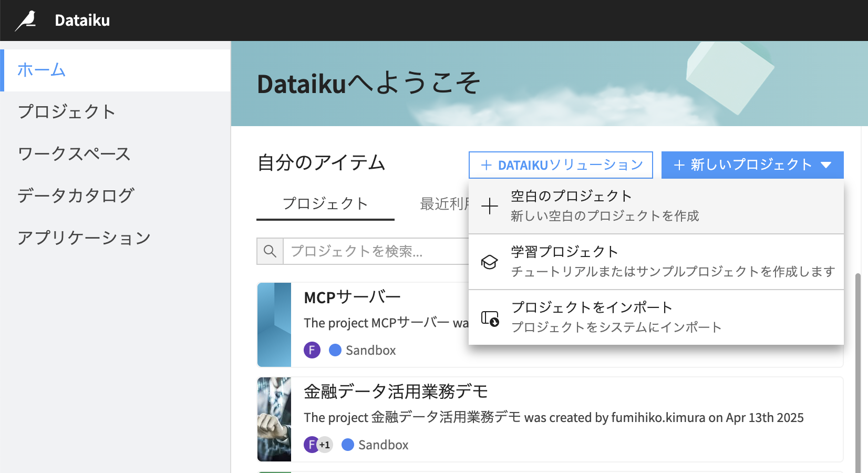Screen dimensions: 868x473
Task: Click the Dataiku title in header
Action: coord(82,20)
